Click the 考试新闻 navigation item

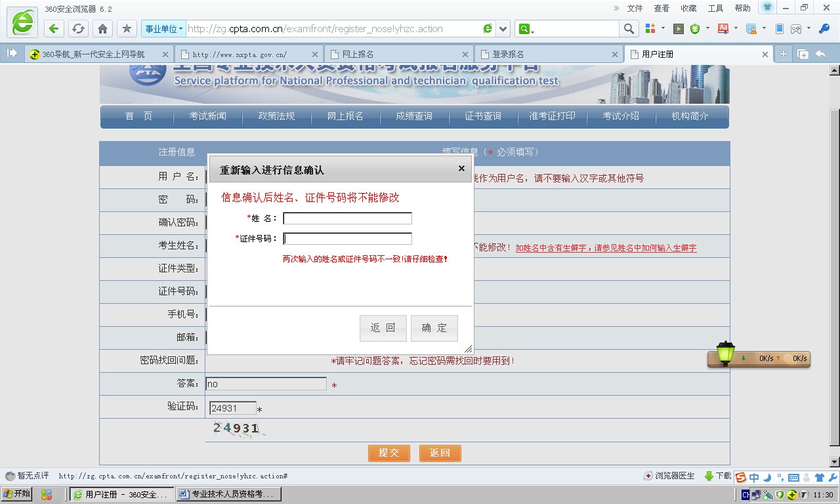[207, 116]
